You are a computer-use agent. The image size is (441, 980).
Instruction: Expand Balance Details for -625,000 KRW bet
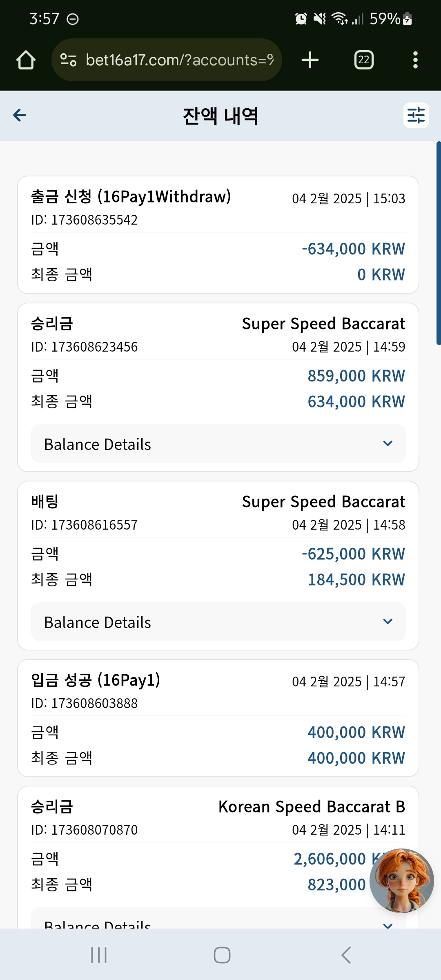218,622
